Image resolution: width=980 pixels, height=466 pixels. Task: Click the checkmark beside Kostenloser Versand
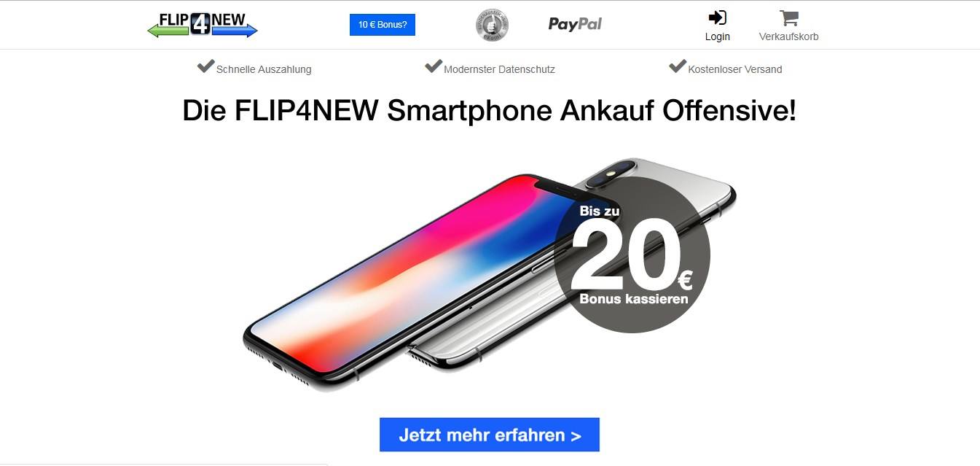pyautogui.click(x=678, y=66)
